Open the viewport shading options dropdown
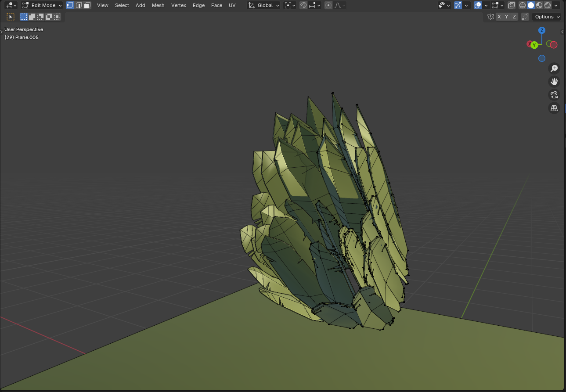566x392 pixels. pos(556,5)
